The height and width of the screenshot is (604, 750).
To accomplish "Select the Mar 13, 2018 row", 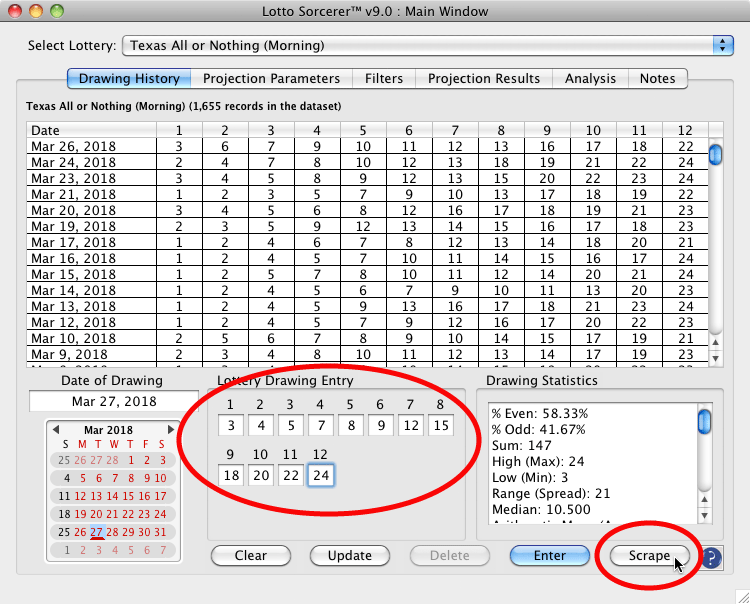I will pos(367,307).
